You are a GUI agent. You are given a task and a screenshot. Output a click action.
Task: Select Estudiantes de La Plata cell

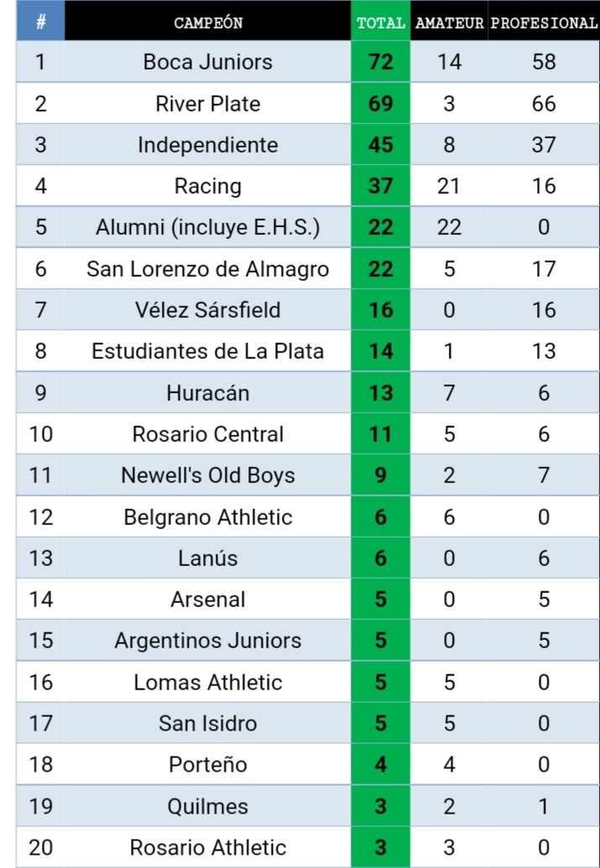pyautogui.click(x=208, y=351)
